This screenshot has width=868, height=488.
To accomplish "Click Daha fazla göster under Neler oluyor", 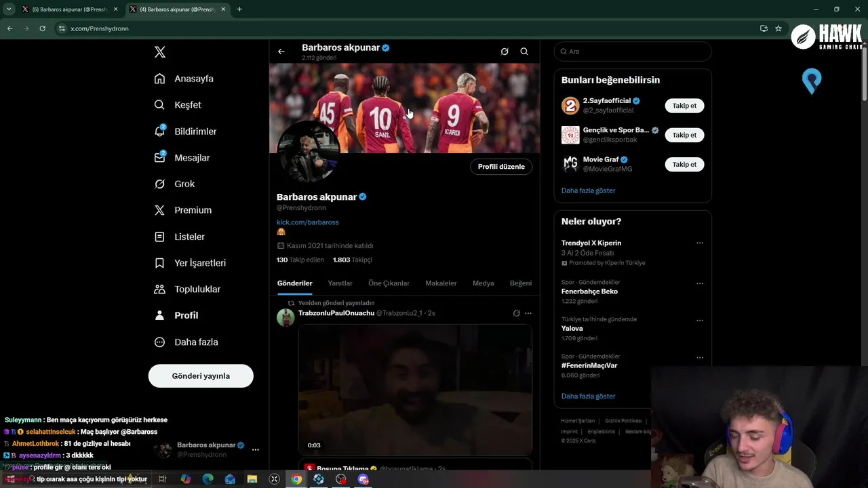I will pyautogui.click(x=588, y=396).
